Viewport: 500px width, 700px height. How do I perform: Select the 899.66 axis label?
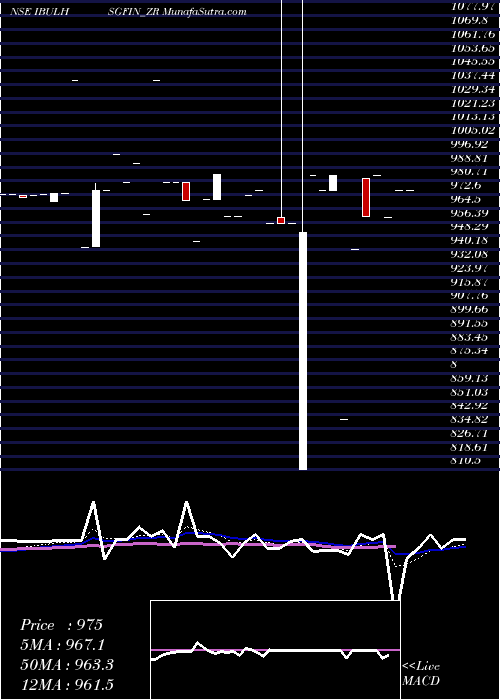click(x=470, y=309)
